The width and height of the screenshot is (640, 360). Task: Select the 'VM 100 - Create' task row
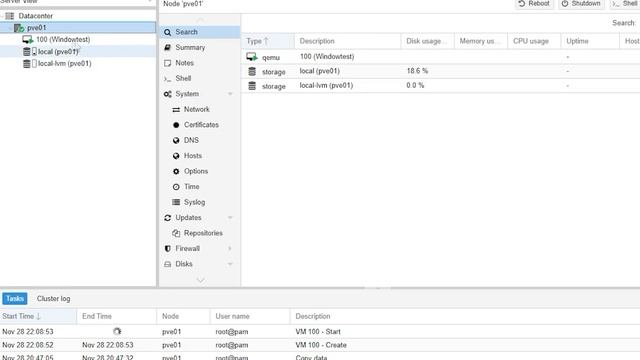(x=320, y=345)
